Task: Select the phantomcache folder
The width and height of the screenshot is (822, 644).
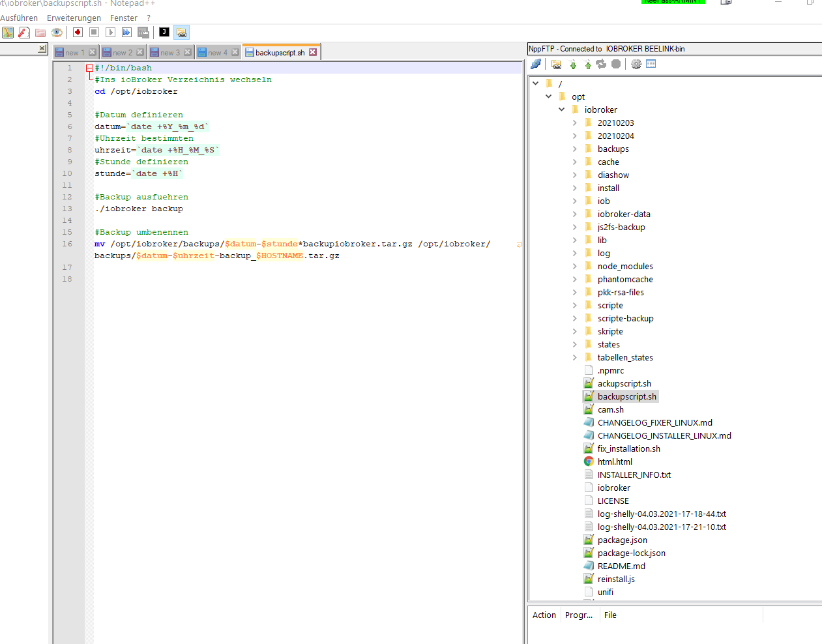Action: [x=624, y=279]
